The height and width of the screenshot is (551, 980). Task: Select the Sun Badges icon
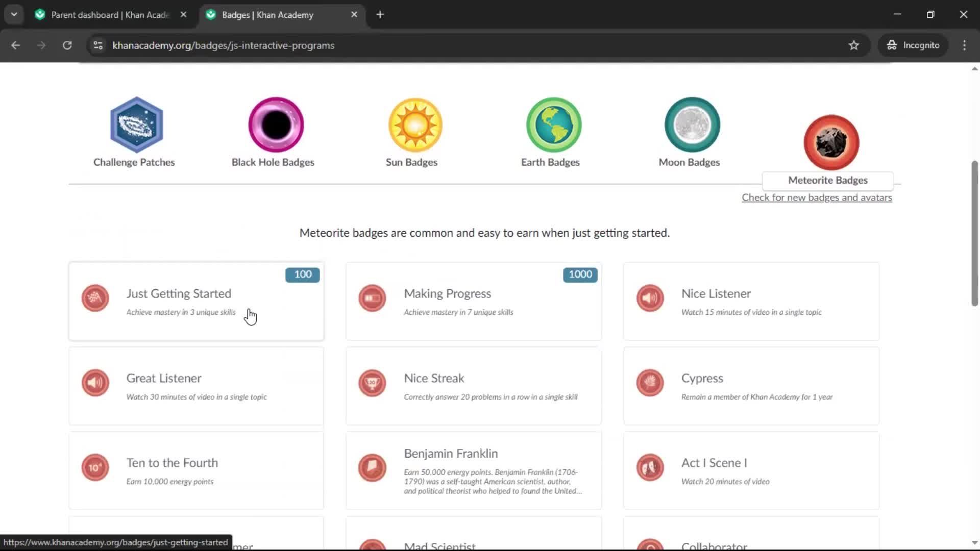coord(415,125)
